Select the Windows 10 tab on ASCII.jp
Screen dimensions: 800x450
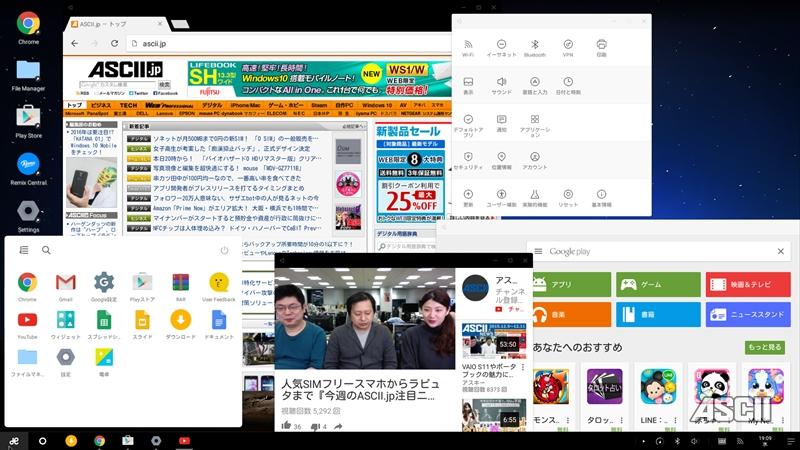(377, 105)
